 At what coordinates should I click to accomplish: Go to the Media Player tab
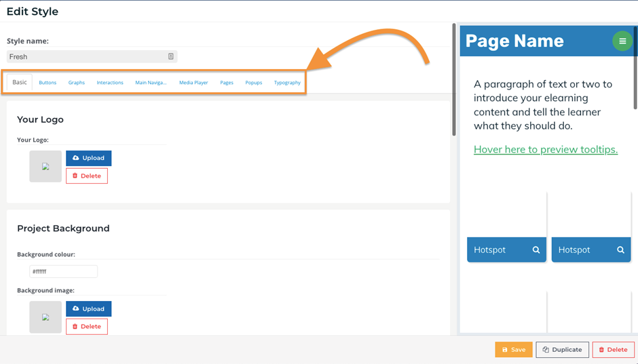[193, 83]
